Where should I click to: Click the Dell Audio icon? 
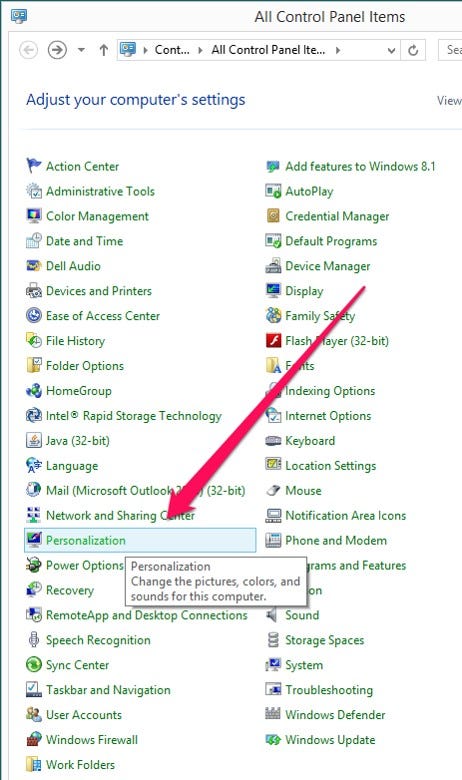(33, 266)
